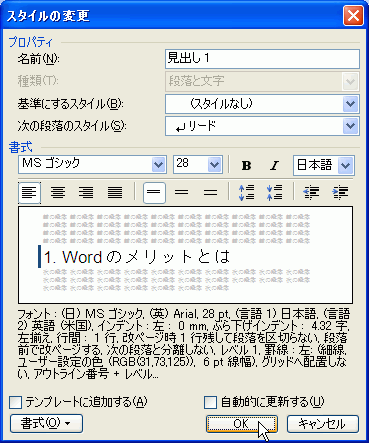Open the 次の段落のスタイル dropdown
The height and width of the screenshot is (443, 369).
350,126
